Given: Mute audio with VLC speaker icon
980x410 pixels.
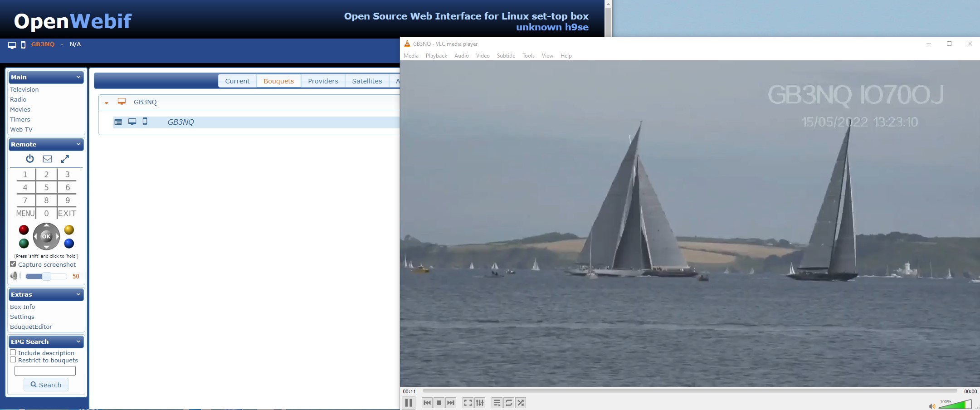Looking at the screenshot, I should pos(932,406).
